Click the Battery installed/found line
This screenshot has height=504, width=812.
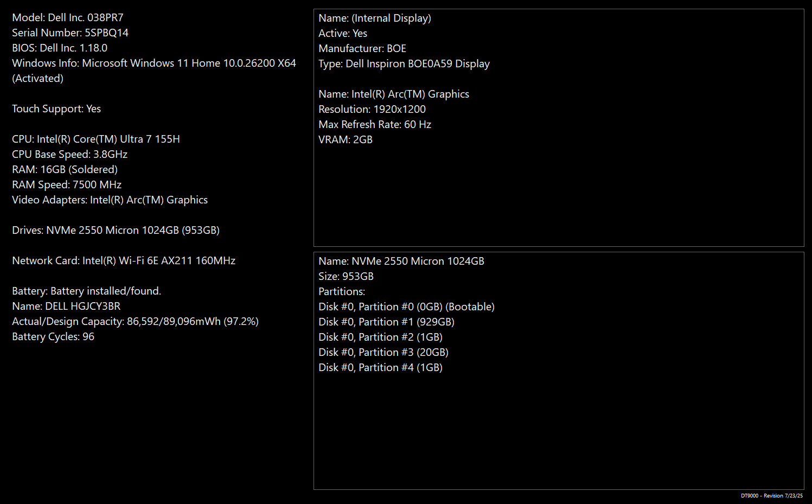click(x=86, y=291)
